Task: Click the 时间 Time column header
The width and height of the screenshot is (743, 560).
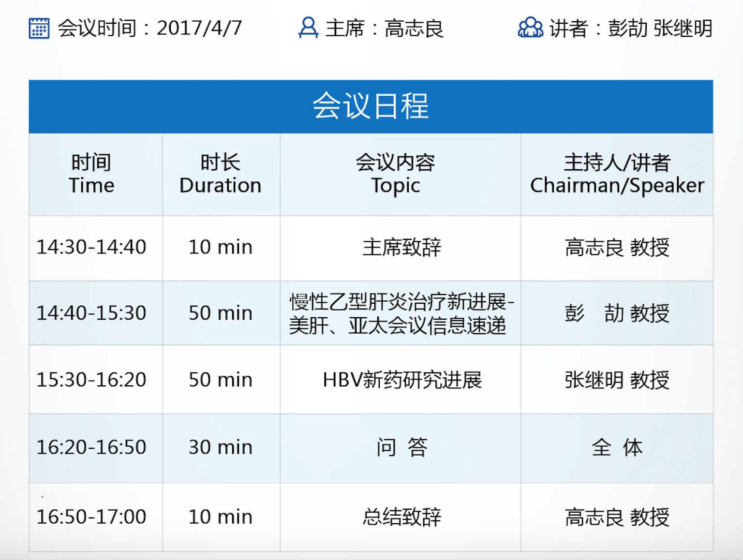Action: [96, 175]
